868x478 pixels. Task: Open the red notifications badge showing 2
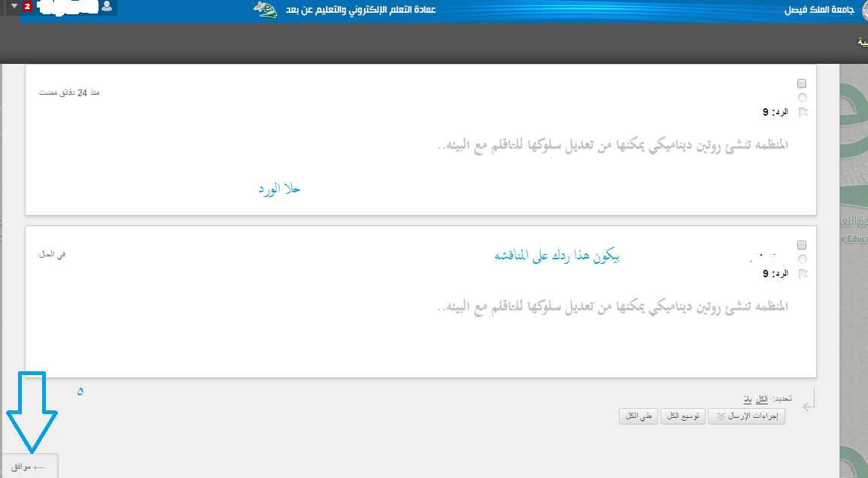27,7
